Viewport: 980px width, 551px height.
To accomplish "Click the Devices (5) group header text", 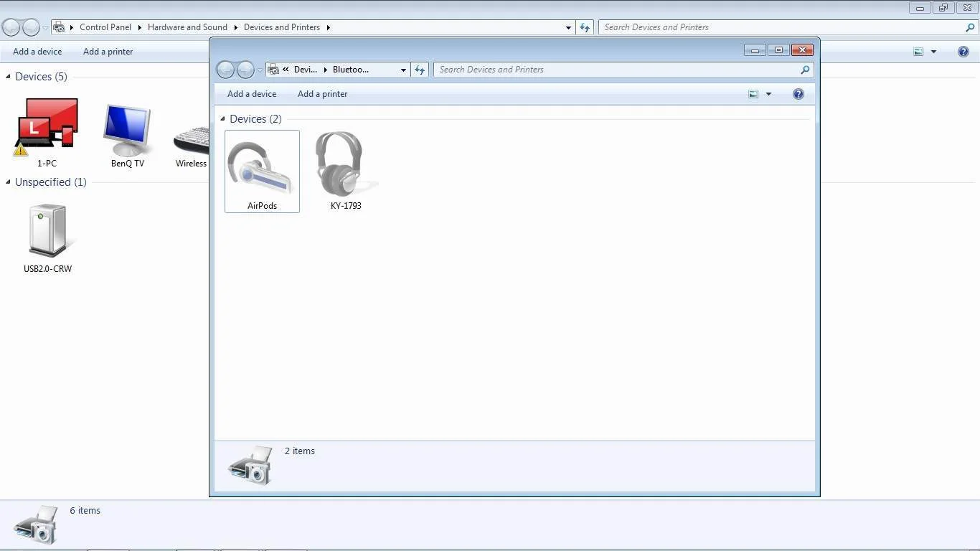I will (x=41, y=77).
